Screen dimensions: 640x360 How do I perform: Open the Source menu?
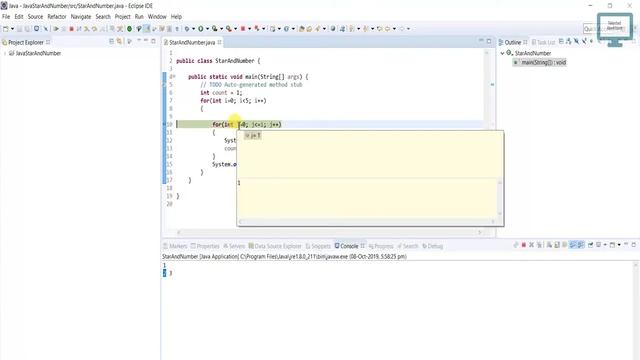(35, 17)
